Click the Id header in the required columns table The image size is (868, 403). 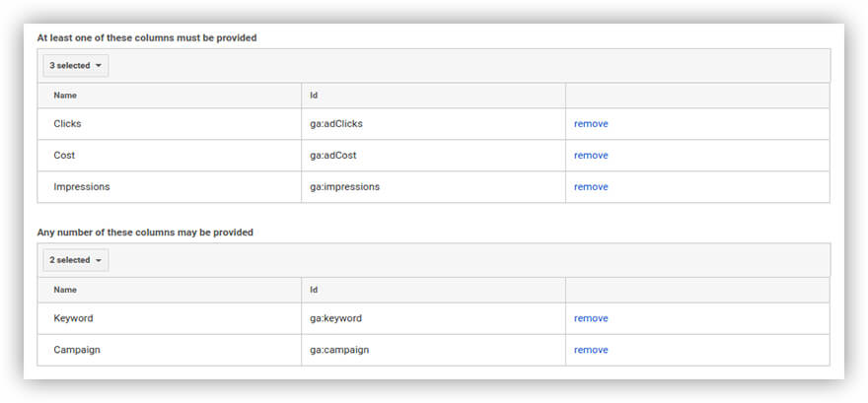point(314,96)
